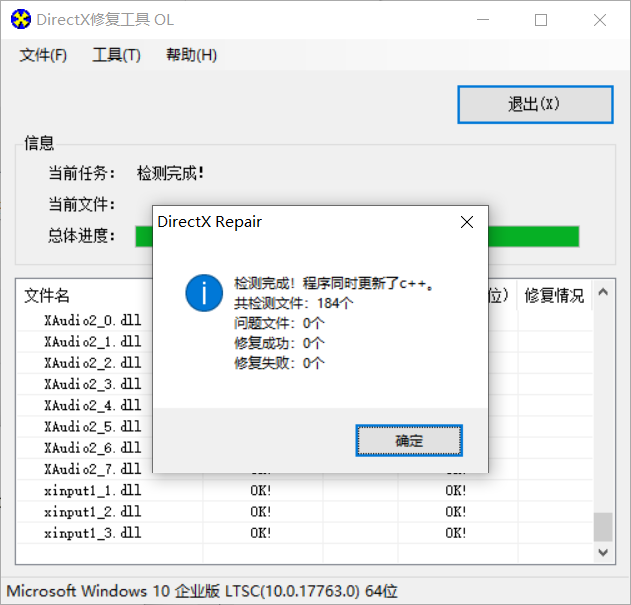The image size is (631, 605).
Task: Click the file list scrollbar thumb
Action: [603, 527]
